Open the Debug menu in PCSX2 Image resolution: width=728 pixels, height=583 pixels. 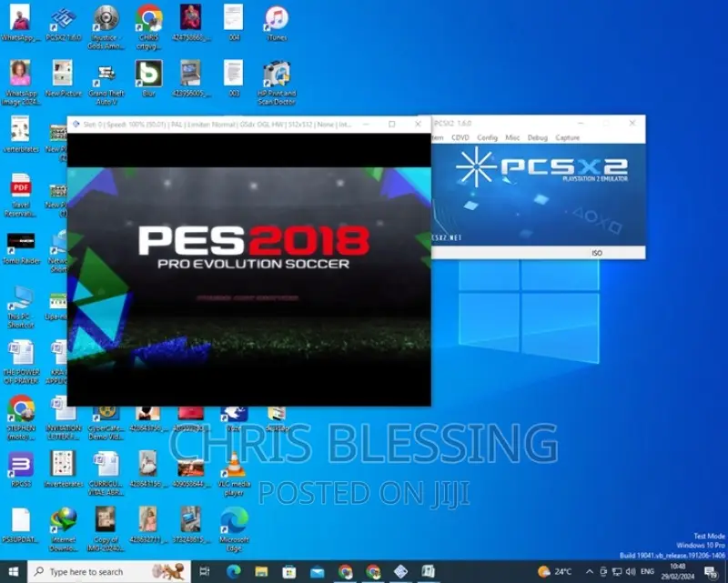(x=537, y=137)
